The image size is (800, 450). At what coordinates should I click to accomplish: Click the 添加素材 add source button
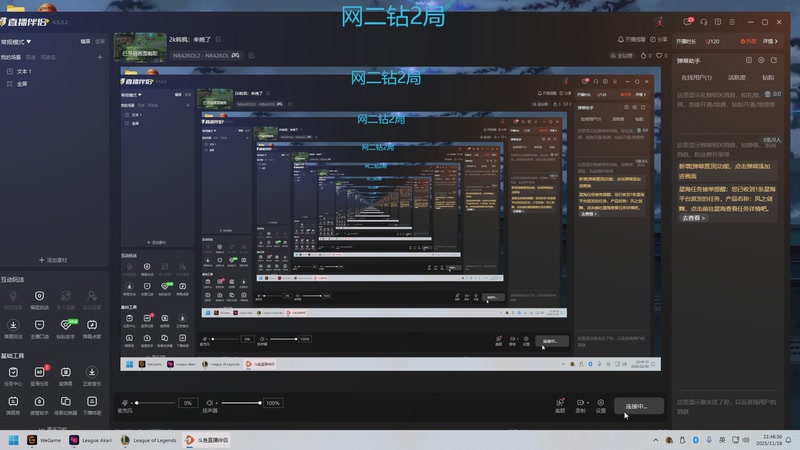[x=54, y=260]
